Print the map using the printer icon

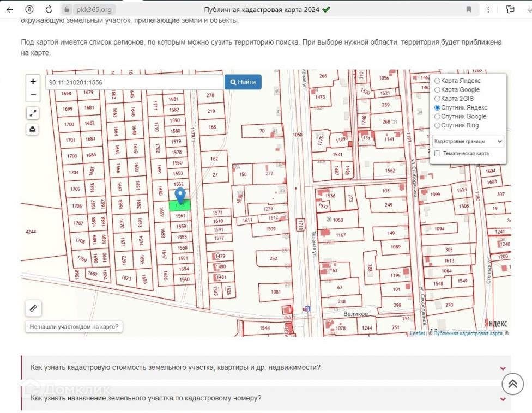[x=33, y=130]
